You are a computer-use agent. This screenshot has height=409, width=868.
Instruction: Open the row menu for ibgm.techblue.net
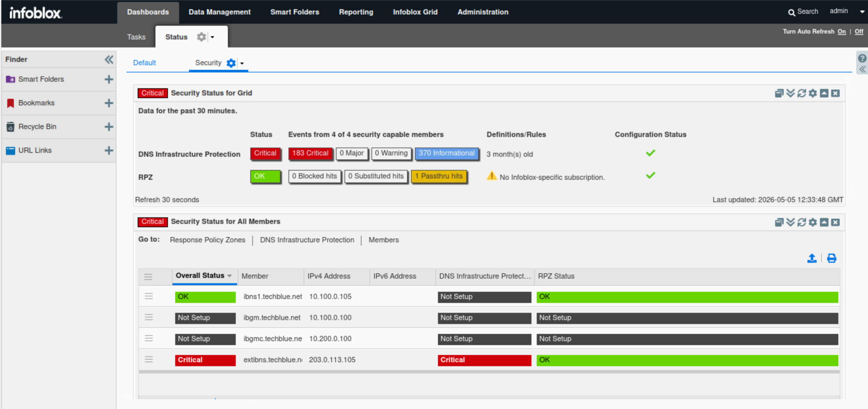(149, 318)
